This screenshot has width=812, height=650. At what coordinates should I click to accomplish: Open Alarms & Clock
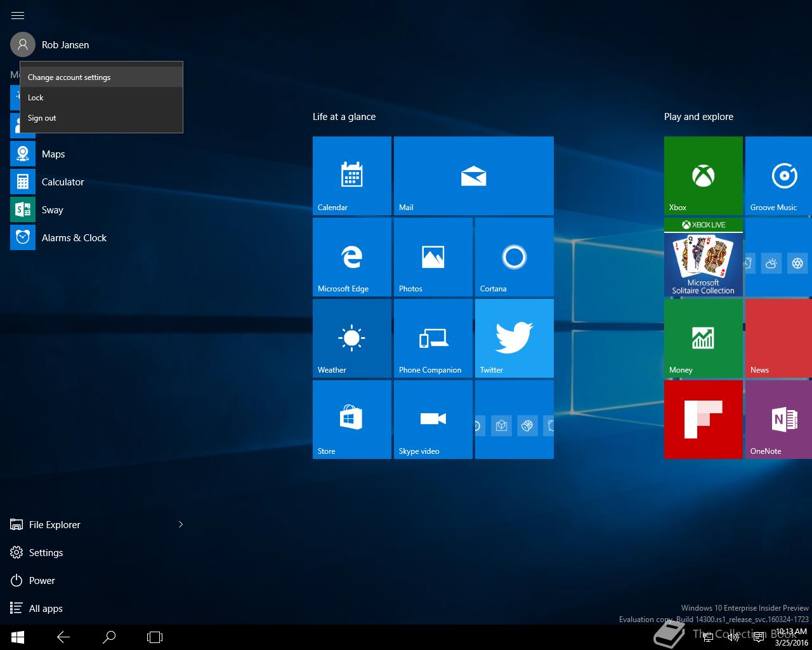98,237
